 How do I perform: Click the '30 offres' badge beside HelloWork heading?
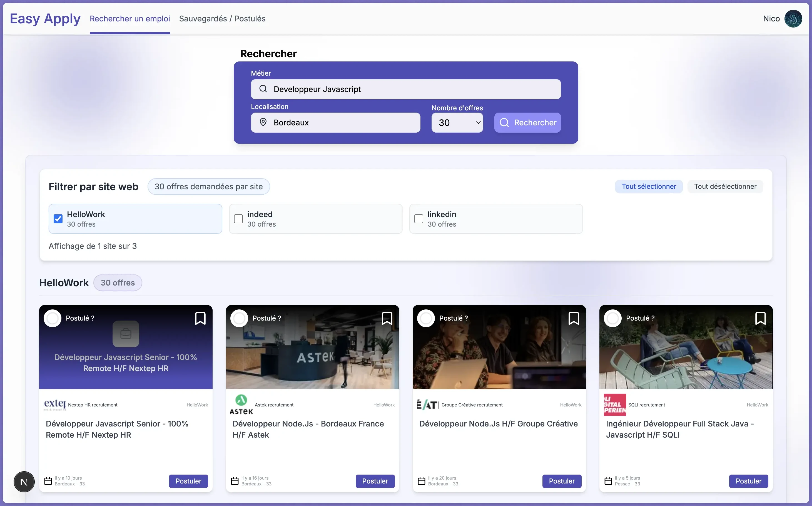118,283
